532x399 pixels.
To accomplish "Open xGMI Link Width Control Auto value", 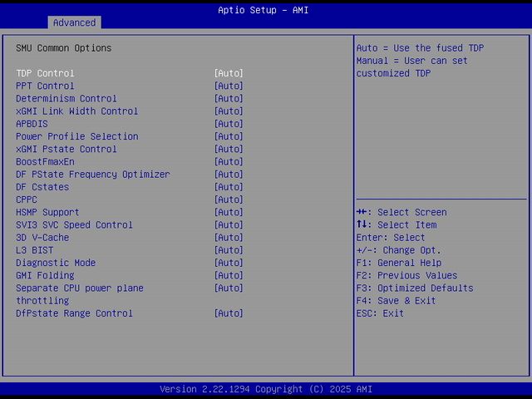I will click(229, 111).
